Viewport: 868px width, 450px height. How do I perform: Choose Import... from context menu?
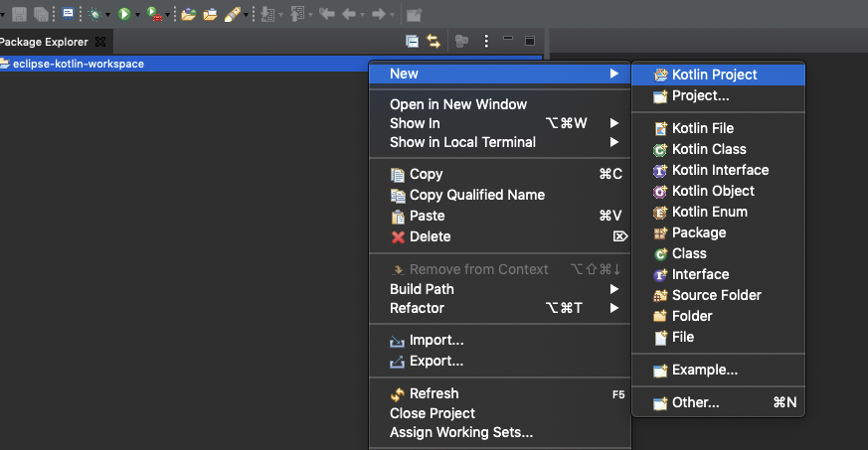(500, 340)
